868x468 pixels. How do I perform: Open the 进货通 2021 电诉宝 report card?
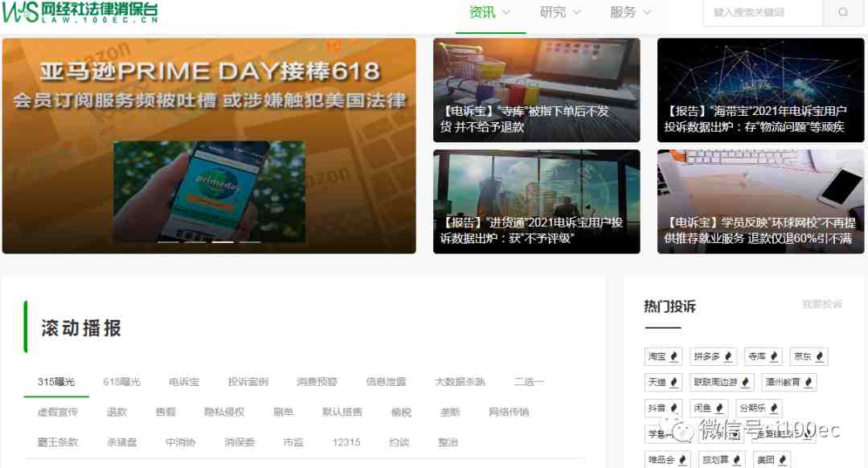coord(536,202)
